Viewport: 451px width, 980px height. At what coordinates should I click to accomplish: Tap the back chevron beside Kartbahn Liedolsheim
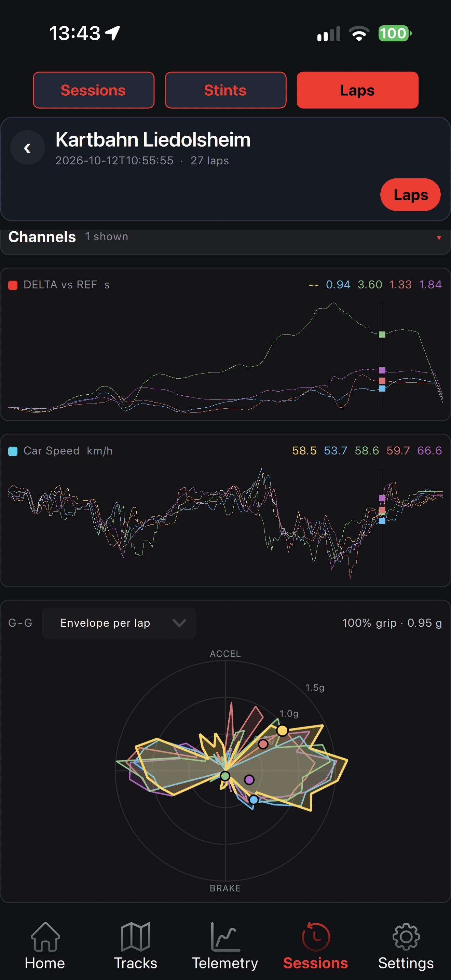pyautogui.click(x=27, y=148)
